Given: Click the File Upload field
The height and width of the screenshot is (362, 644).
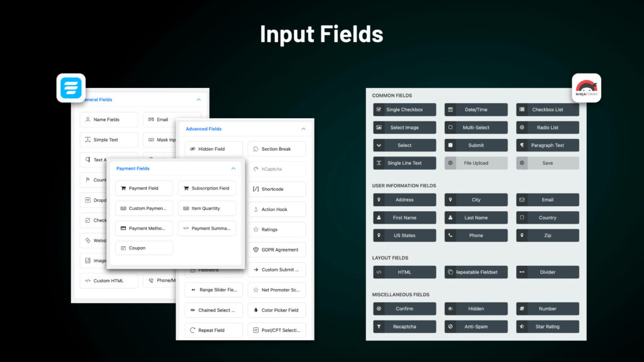Looking at the screenshot, I should coord(476,163).
